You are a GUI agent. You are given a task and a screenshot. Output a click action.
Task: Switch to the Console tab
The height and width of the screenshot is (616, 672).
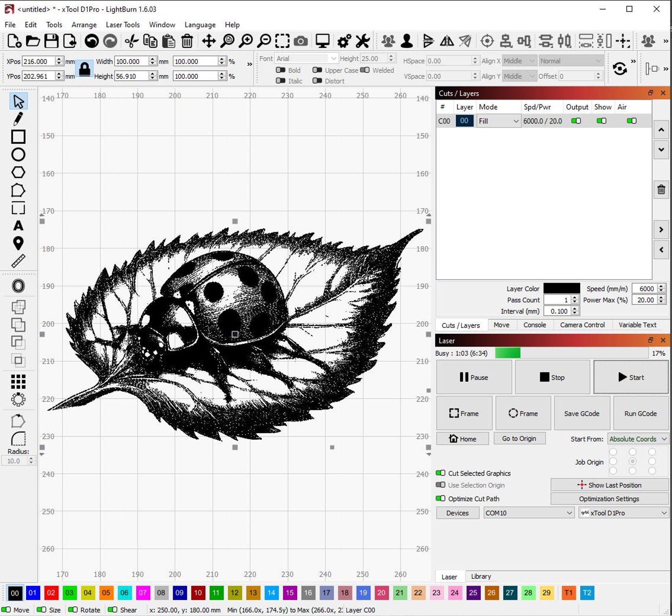coord(534,325)
